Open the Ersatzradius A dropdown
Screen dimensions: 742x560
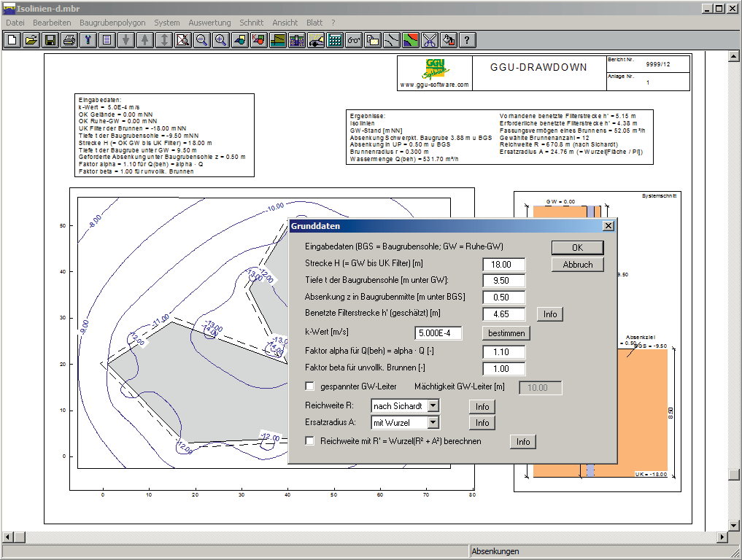pyautogui.click(x=433, y=422)
